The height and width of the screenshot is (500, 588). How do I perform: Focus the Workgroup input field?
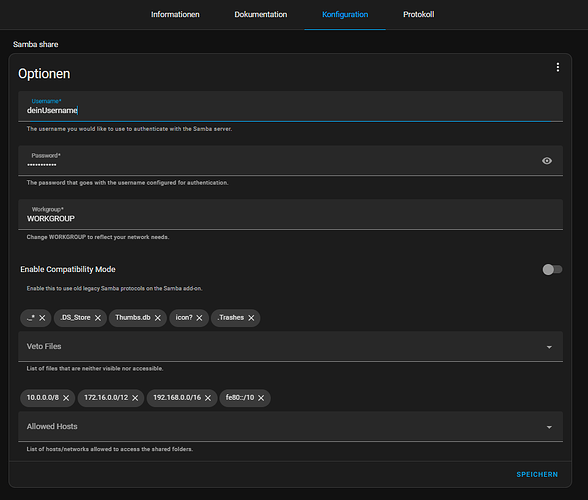click(x=291, y=214)
